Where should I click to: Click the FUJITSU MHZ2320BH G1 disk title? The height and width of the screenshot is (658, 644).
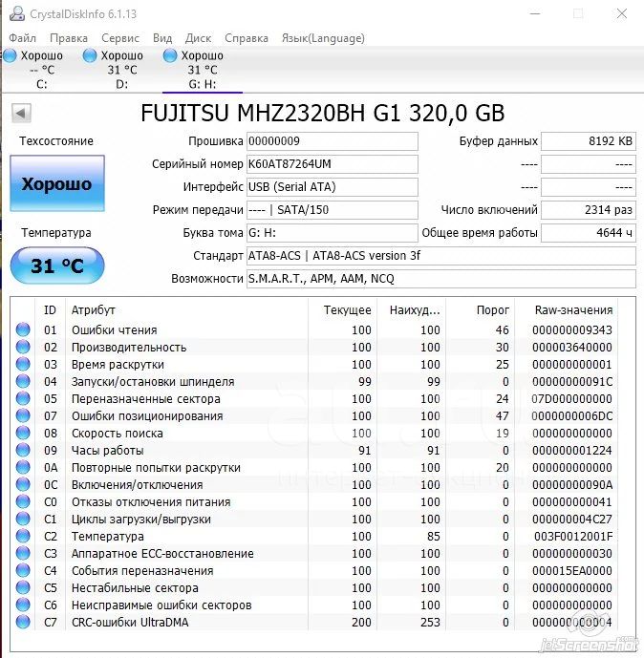(x=322, y=113)
